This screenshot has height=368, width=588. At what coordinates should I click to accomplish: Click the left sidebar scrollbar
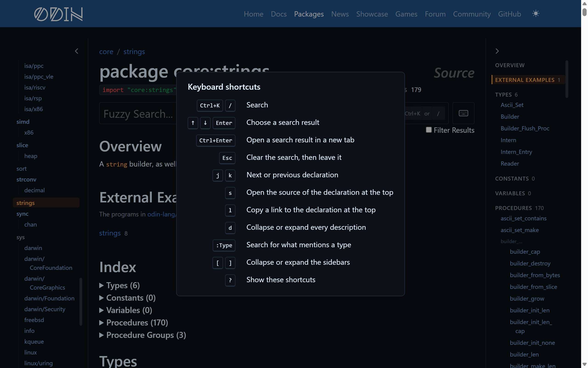(x=81, y=301)
